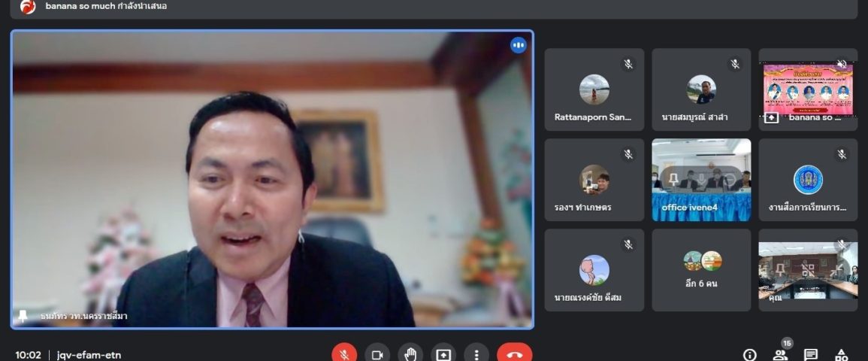This screenshot has height=361, width=868.
Task: Open the Activities panel icon
Action: pyautogui.click(x=842, y=355)
